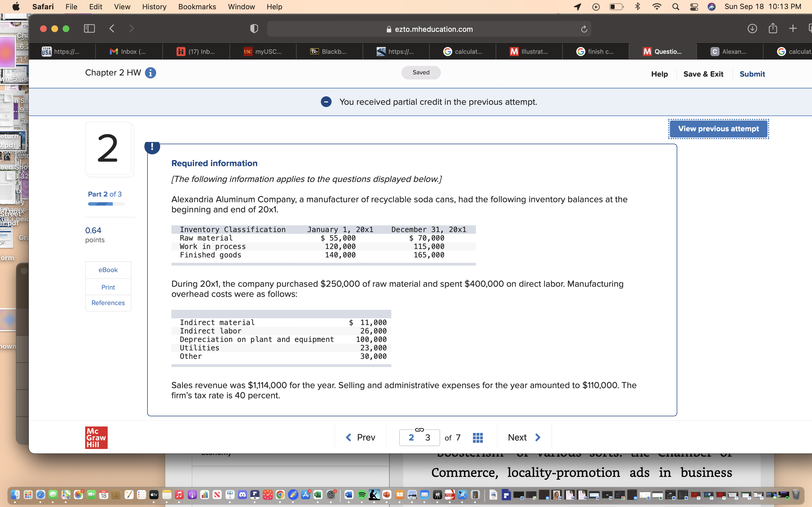Toggle the Safari sidebar
The height and width of the screenshot is (507, 812).
[x=89, y=28]
